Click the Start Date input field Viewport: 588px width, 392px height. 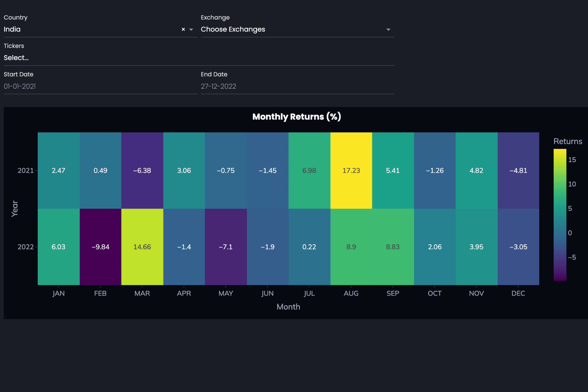pyautogui.click(x=100, y=86)
